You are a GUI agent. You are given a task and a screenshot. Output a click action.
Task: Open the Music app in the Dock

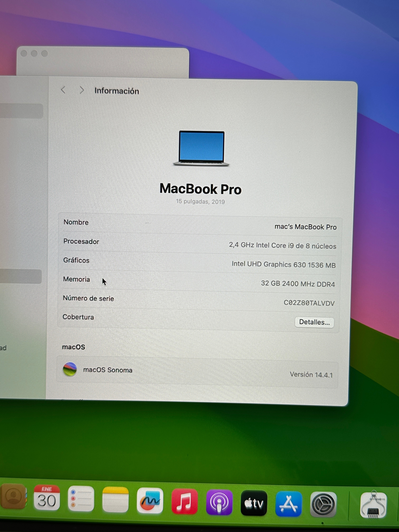coord(184,501)
